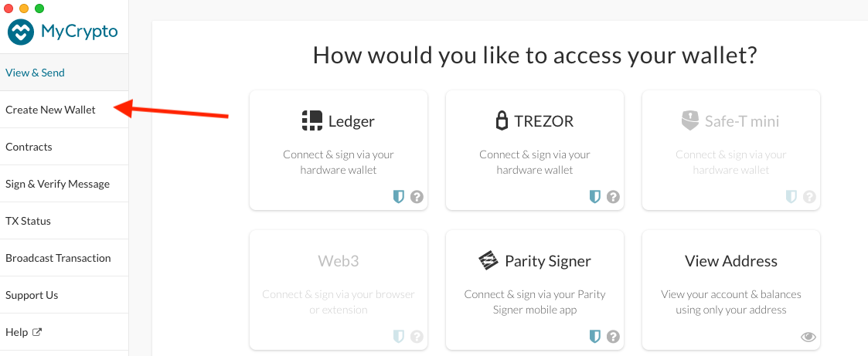This screenshot has width=868, height=356.
Task: Open the external Help link
Action: click(24, 332)
